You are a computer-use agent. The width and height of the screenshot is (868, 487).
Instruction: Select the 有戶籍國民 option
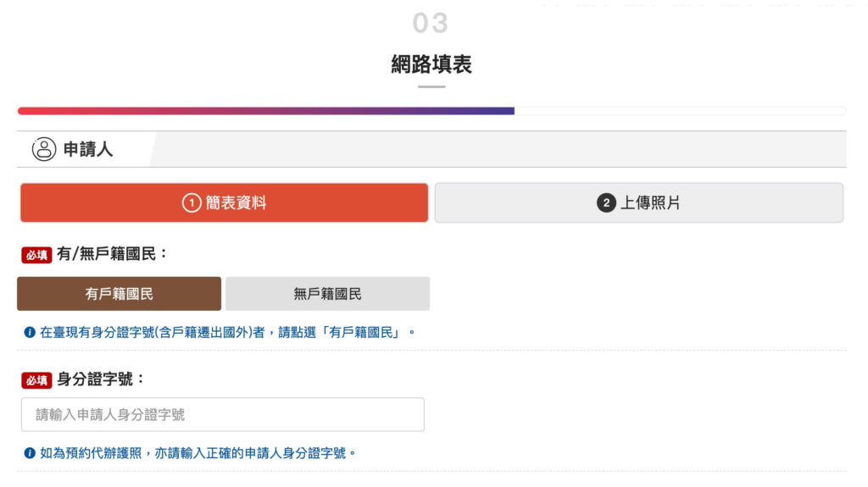coord(120,294)
